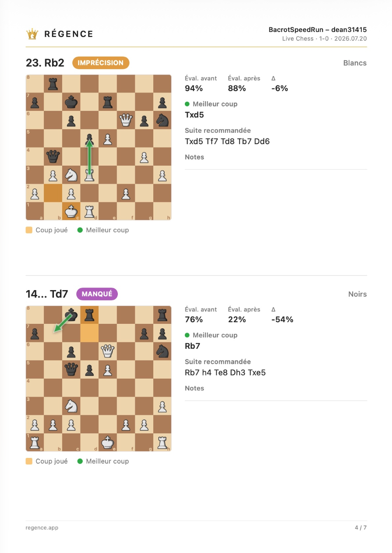
Task: Select the white knight on c3, top board
Action: (71, 175)
